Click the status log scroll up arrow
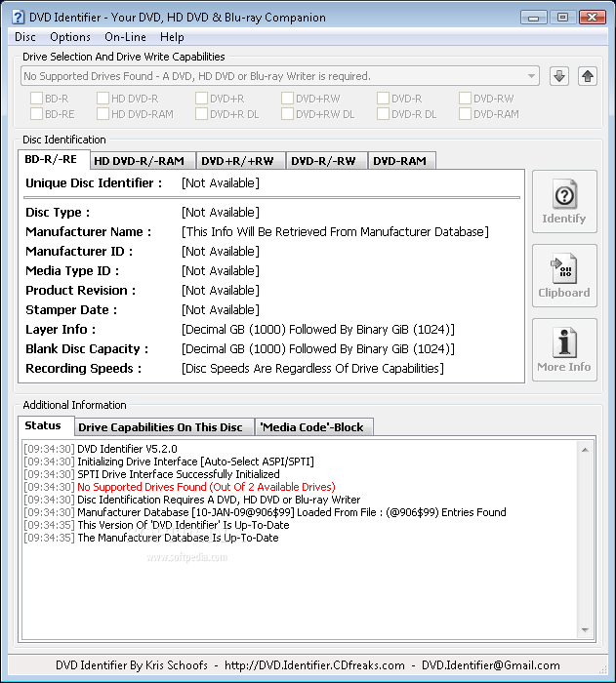The image size is (616, 683). [x=585, y=450]
